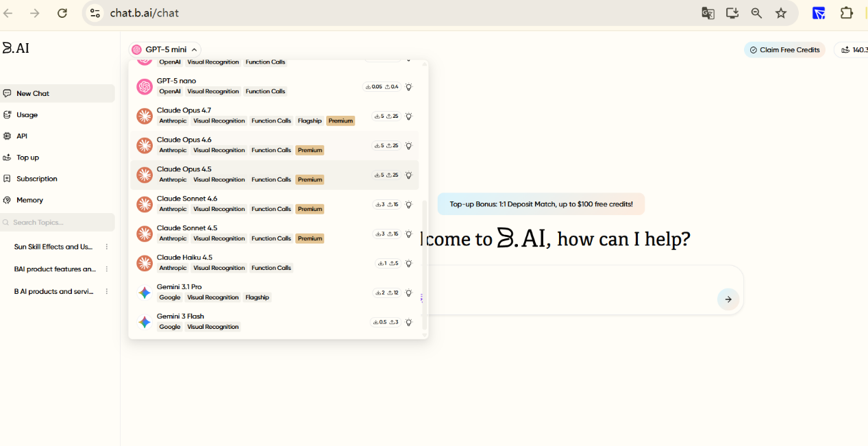This screenshot has width=868, height=446.
Task: Open options menu for Sun Skill Effects chat
Action: point(107,247)
